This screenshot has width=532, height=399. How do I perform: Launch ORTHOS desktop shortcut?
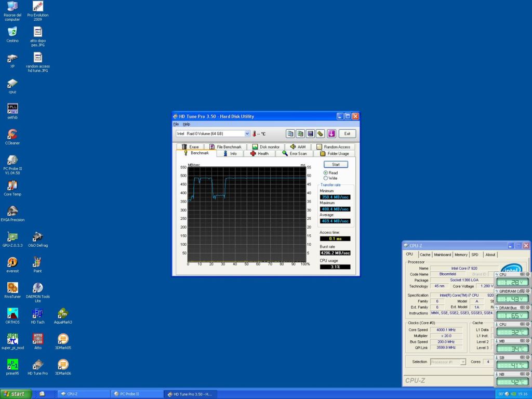(12, 316)
